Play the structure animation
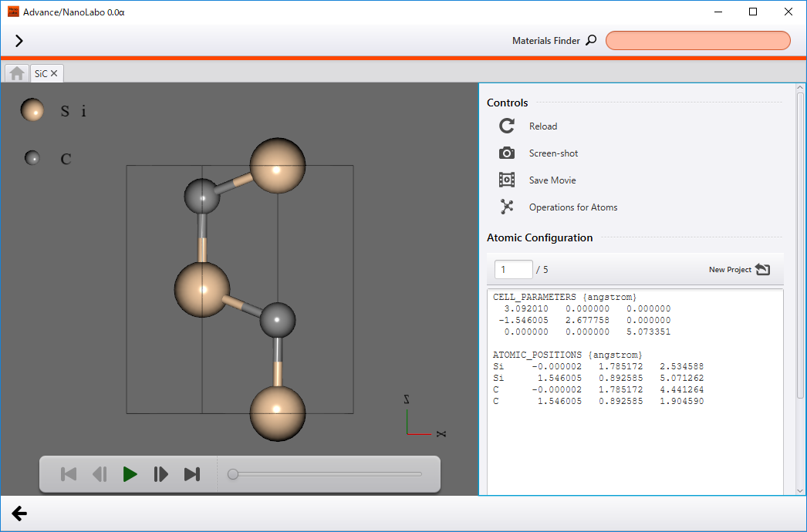 130,474
